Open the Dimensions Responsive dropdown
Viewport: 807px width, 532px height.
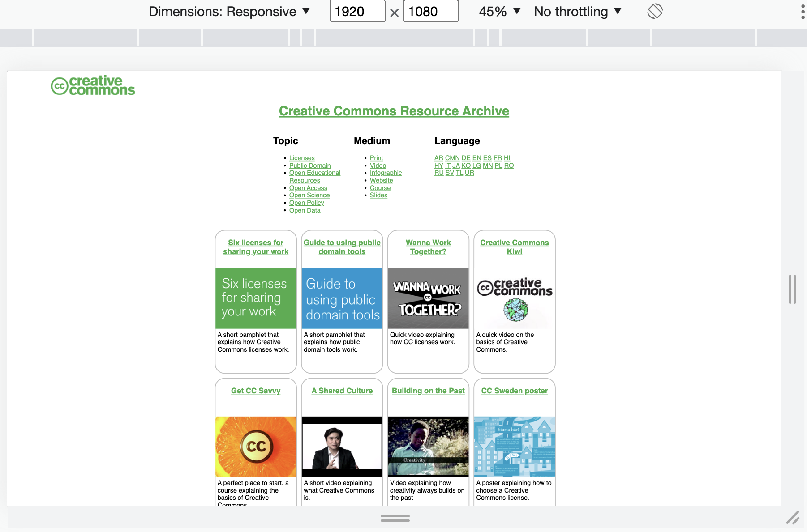pyautogui.click(x=229, y=11)
